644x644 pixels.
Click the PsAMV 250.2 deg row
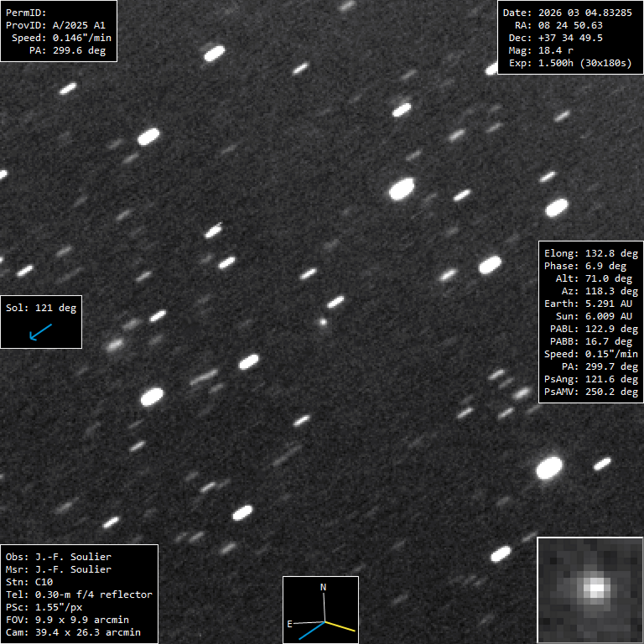point(590,392)
